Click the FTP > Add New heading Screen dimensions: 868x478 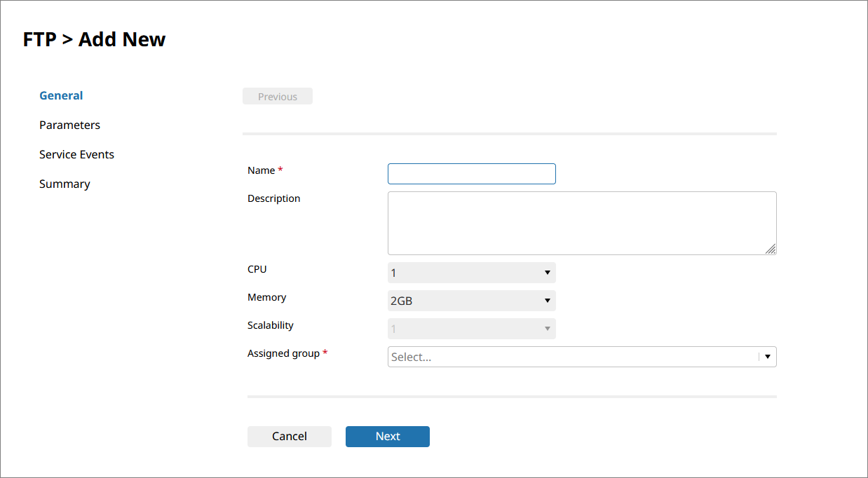[x=95, y=39]
